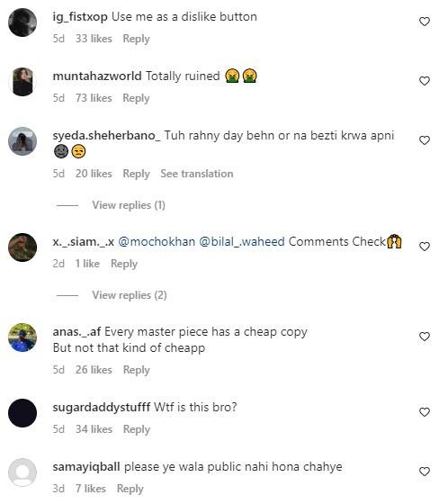Heart sugardaddystufff's "Wtf is this bro?" comment
Screen dimensions: 439x504
point(425,412)
